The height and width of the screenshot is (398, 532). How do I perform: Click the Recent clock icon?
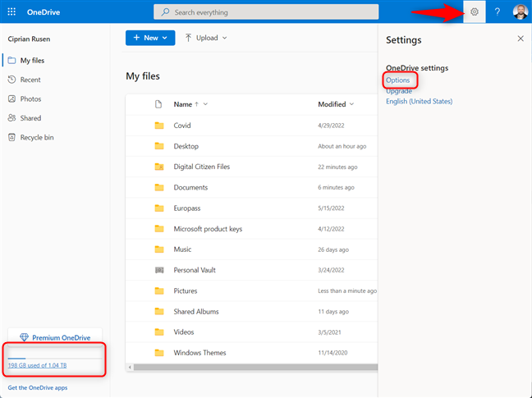[x=11, y=80]
